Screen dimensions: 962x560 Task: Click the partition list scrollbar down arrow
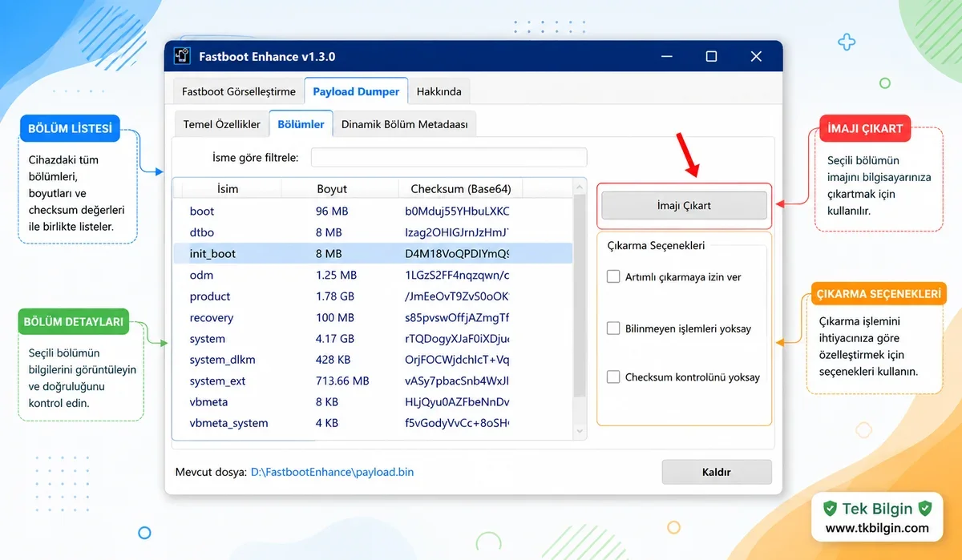point(580,432)
